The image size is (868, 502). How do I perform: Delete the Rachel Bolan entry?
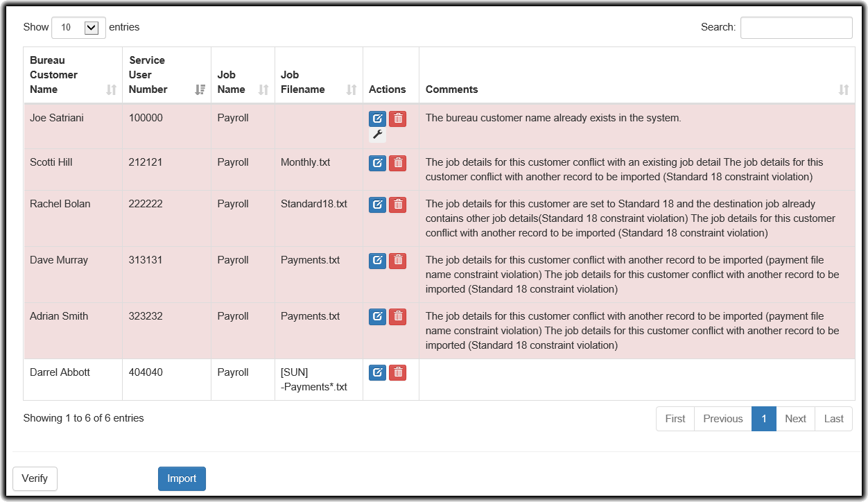(x=397, y=205)
